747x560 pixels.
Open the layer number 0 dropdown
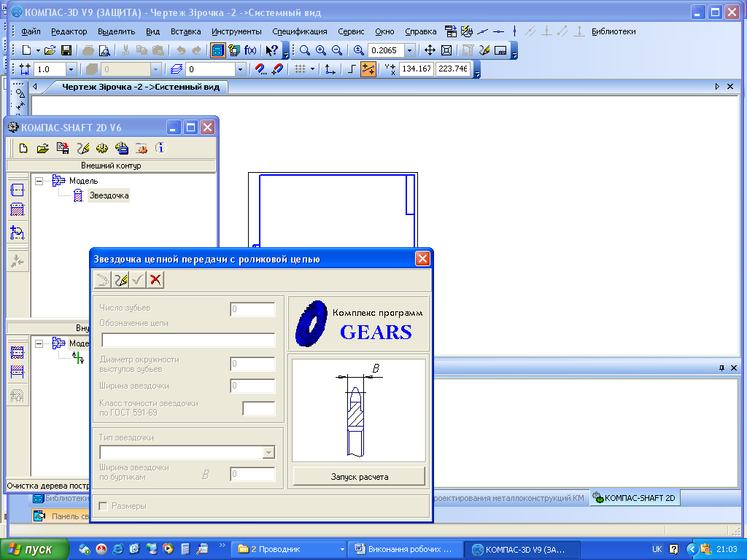coord(240,69)
